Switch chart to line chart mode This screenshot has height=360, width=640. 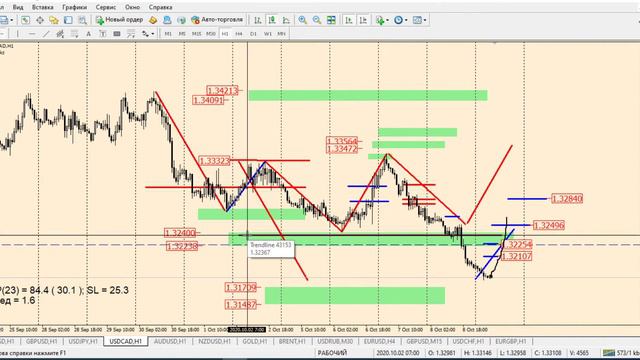(x=286, y=20)
